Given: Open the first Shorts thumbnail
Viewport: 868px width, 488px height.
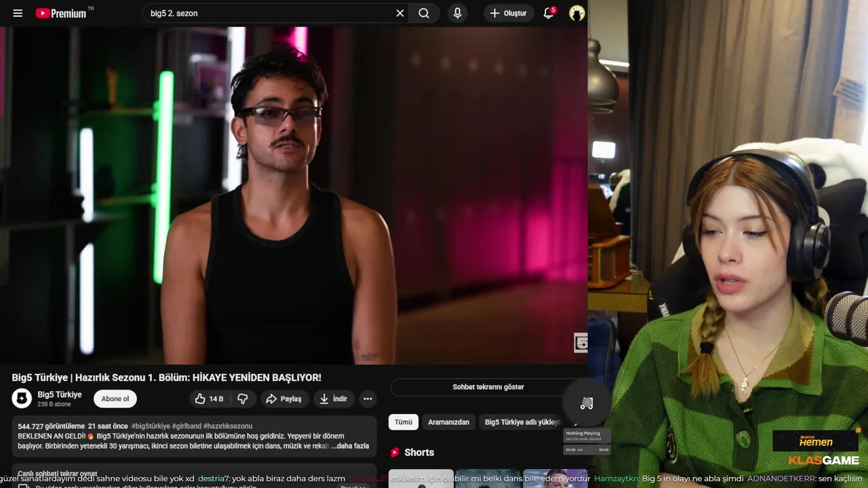Looking at the screenshot, I should (x=420, y=479).
